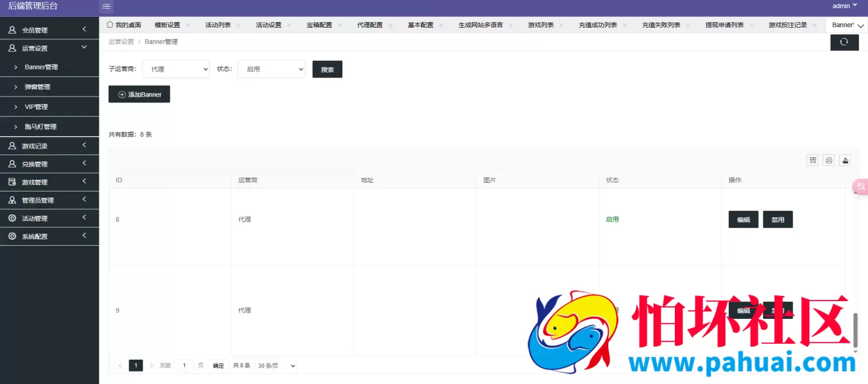This screenshot has height=384, width=868.
Task: Toggle the sidebar with the hamburger icon
Action: 106,7
